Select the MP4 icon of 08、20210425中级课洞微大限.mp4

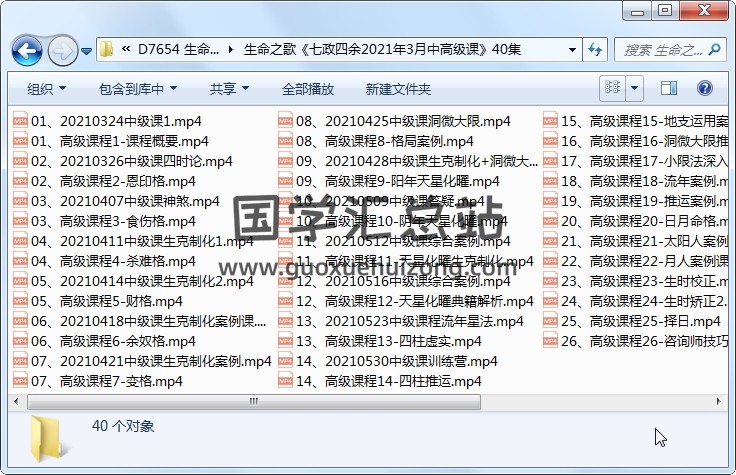[x=285, y=121]
